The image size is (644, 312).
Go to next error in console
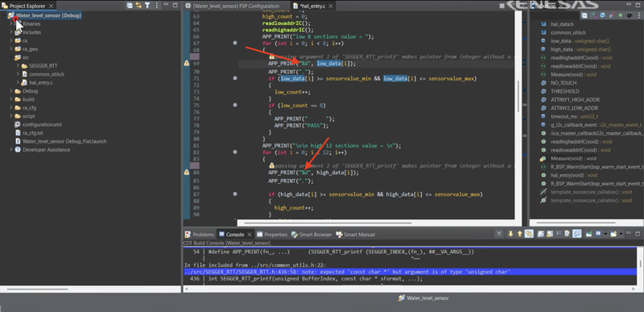(x=510, y=234)
